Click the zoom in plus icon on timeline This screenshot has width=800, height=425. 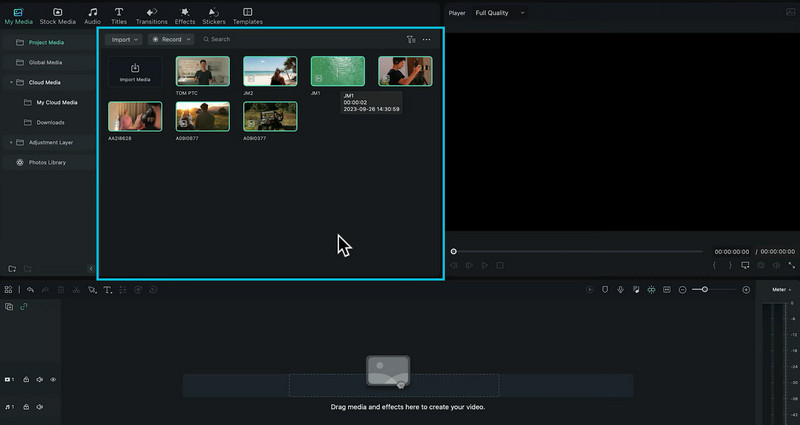click(746, 290)
